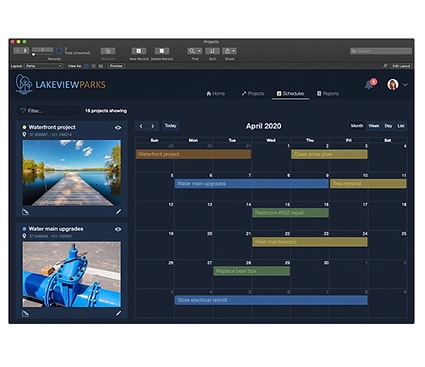425x367 pixels.
Task: Go to previous month in calendar
Action: tap(141, 126)
